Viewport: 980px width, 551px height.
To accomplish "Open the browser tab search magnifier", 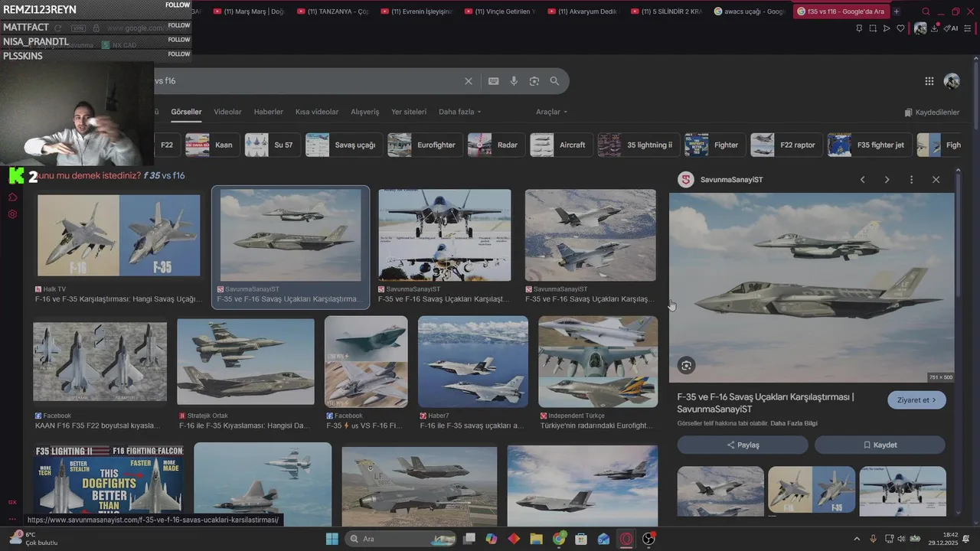I will click(926, 11).
